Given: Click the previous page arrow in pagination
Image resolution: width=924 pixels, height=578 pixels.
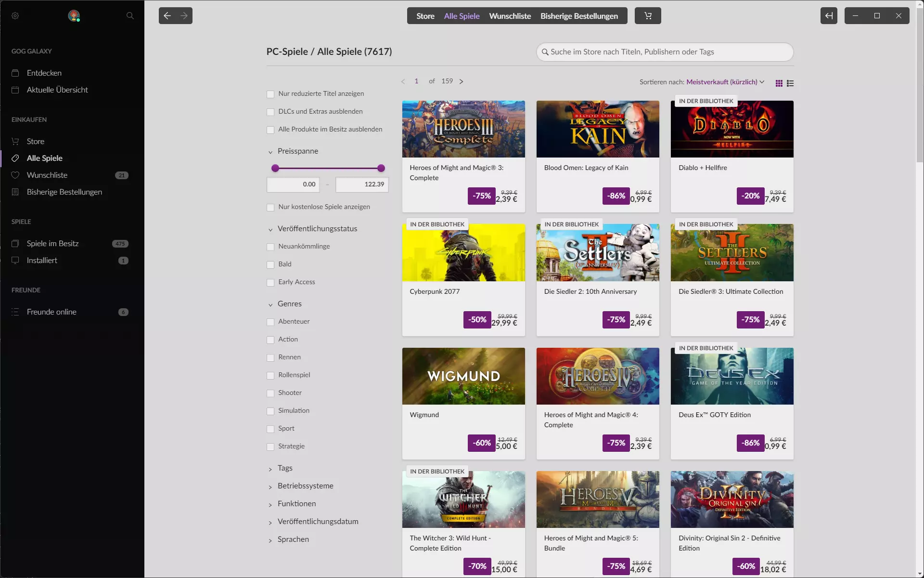Looking at the screenshot, I should [x=403, y=81].
